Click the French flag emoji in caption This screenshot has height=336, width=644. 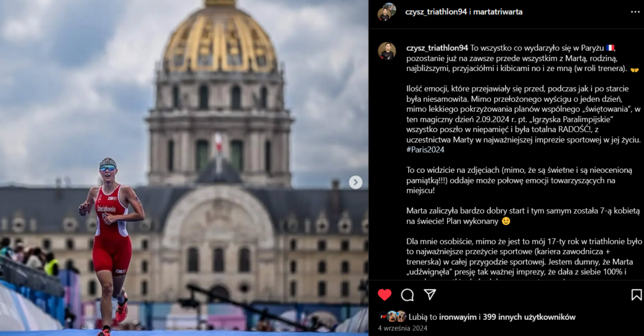(x=610, y=48)
